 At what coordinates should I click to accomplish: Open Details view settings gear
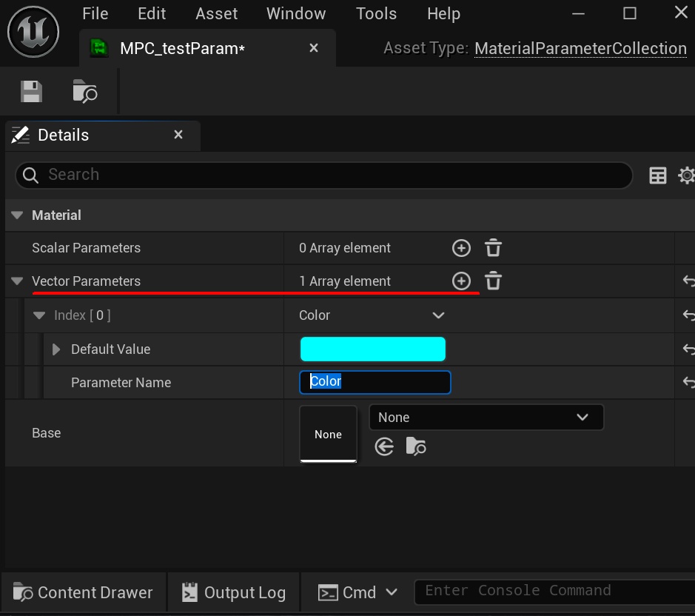click(x=686, y=175)
